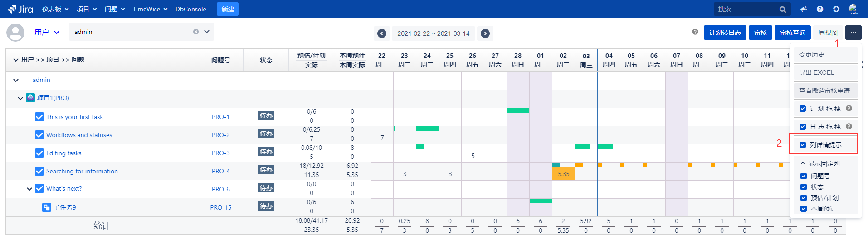Click the previous date range arrow

click(382, 33)
